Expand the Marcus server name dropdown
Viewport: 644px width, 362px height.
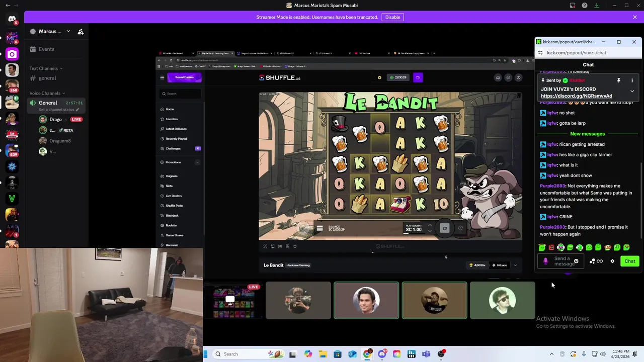coord(68,31)
